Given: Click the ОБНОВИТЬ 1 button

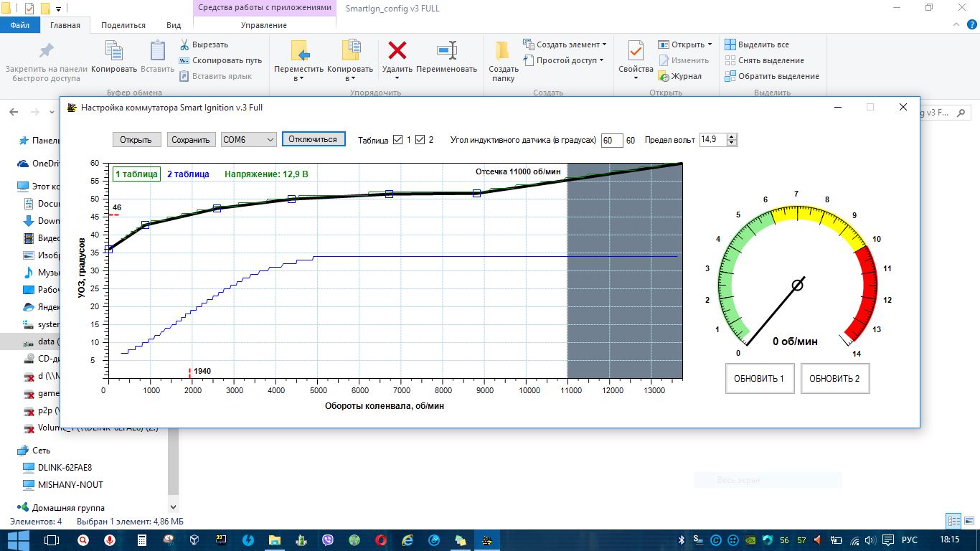Looking at the screenshot, I should pos(759,379).
